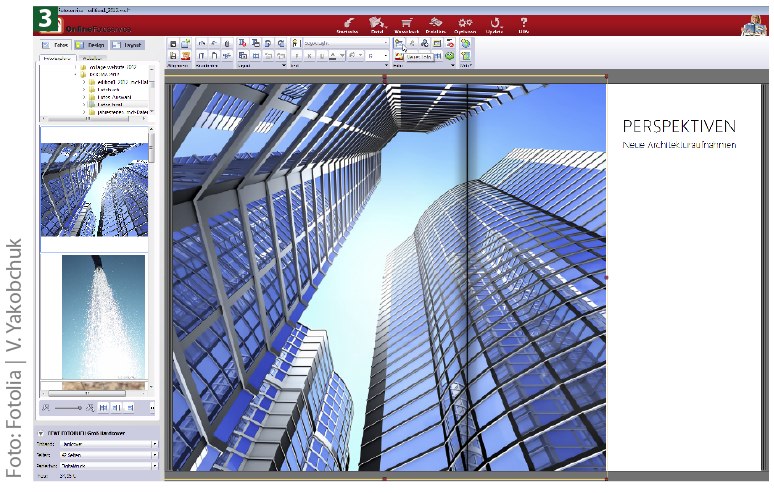Open the font color dropdown arrow

click(x=342, y=56)
